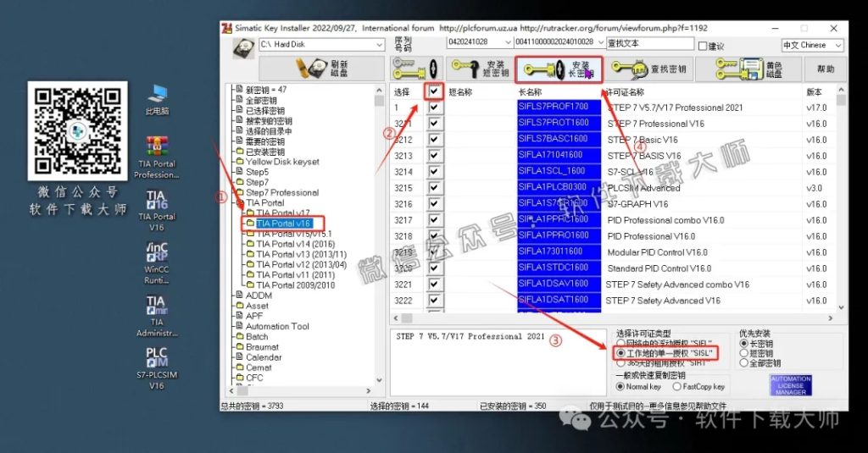Select the Normal key radio option

pos(620,387)
